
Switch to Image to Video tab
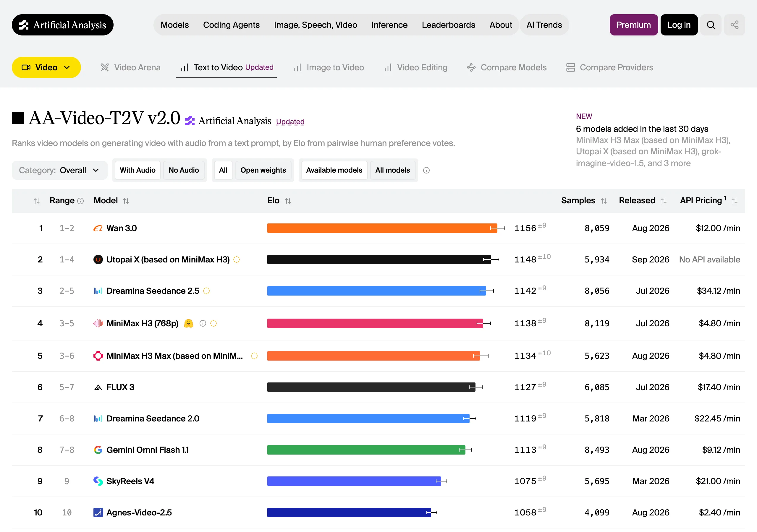(329, 67)
